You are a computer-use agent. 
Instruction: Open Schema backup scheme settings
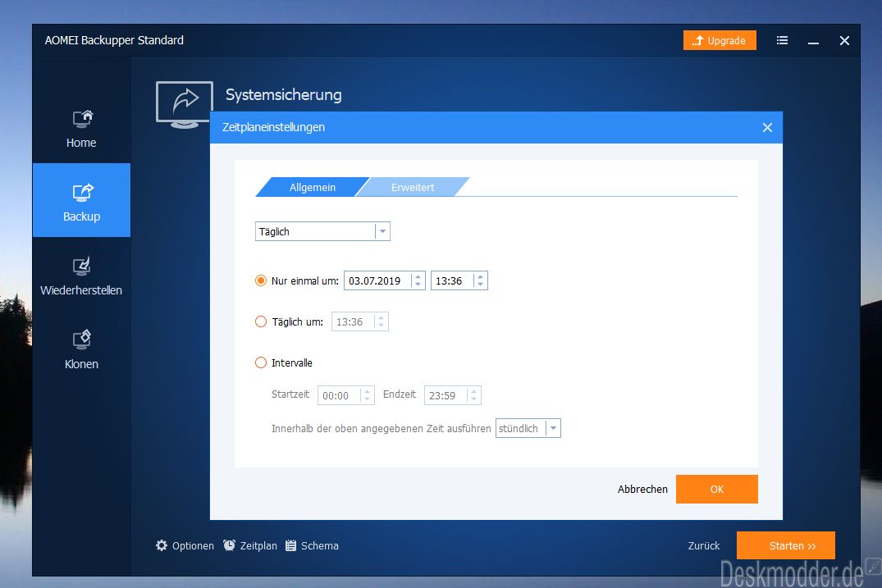[x=313, y=546]
